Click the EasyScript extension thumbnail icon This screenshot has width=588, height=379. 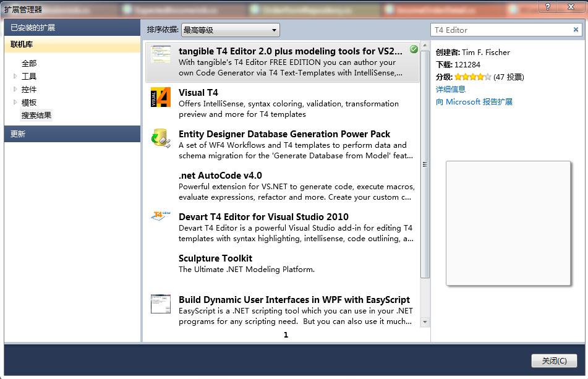pyautogui.click(x=161, y=304)
